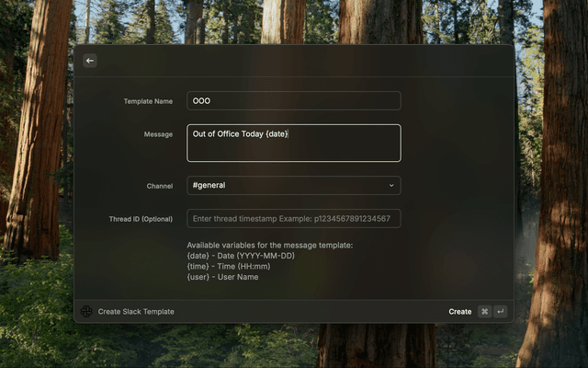Viewport: 588px width, 368px height.
Task: Click the Return key symbol icon
Action: [501, 312]
